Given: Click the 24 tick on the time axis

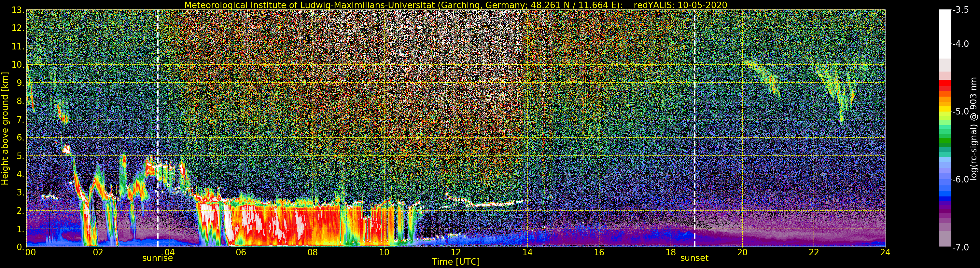Looking at the screenshot, I should 885,252.
